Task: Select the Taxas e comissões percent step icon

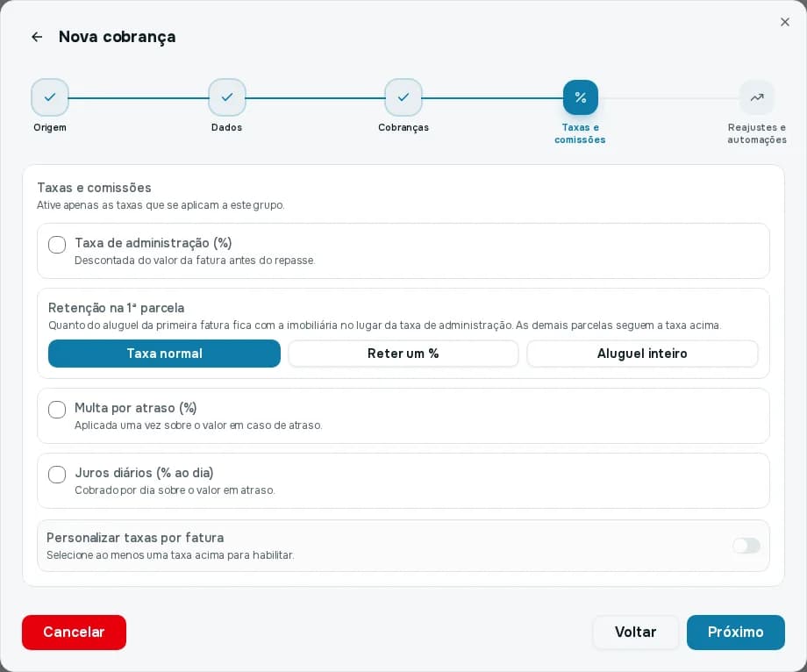Action: tap(581, 97)
